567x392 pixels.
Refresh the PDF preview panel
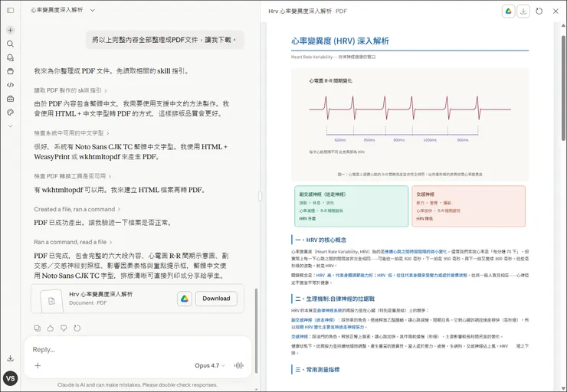click(x=539, y=11)
